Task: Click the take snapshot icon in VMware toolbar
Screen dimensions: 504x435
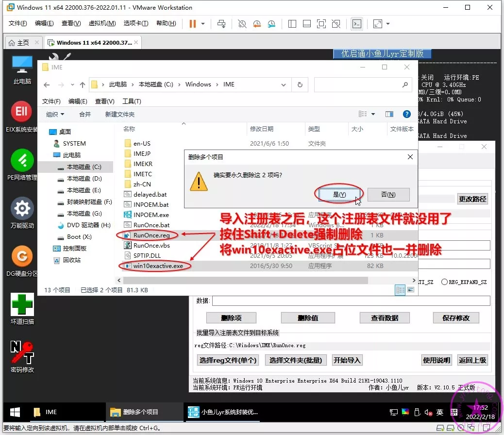Action: (x=242, y=23)
